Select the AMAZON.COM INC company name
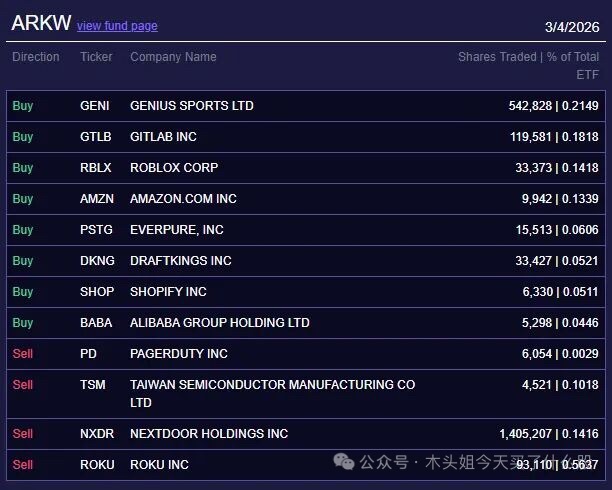This screenshot has width=612, height=490. tap(183, 199)
